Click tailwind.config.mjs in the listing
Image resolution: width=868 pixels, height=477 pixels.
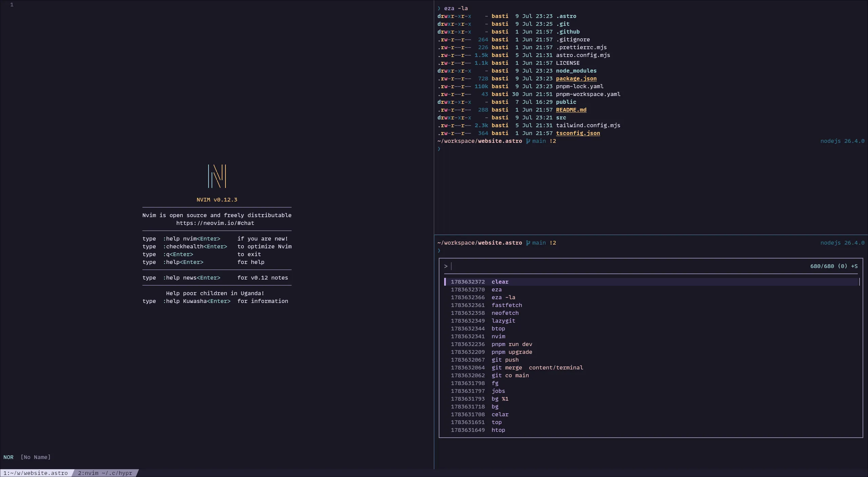click(x=588, y=126)
